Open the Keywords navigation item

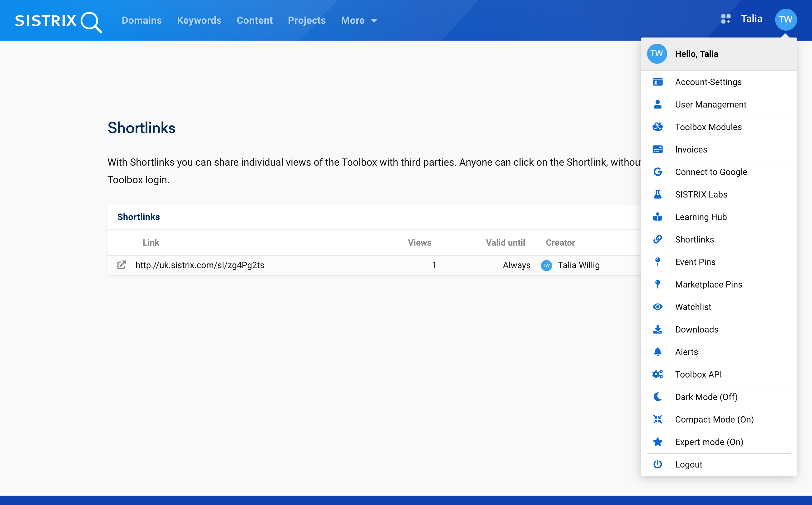pyautogui.click(x=199, y=20)
